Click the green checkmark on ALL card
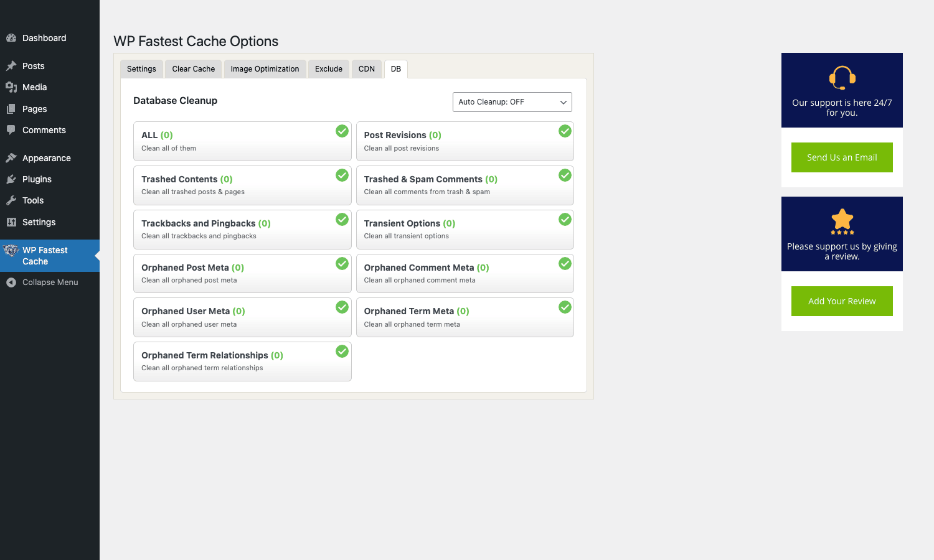Screen dimensions: 934x560 tap(342, 131)
